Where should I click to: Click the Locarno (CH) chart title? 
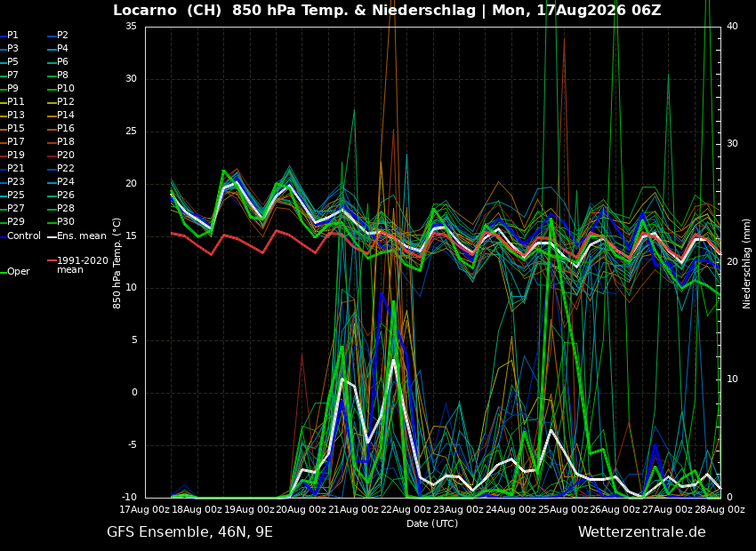point(387,10)
